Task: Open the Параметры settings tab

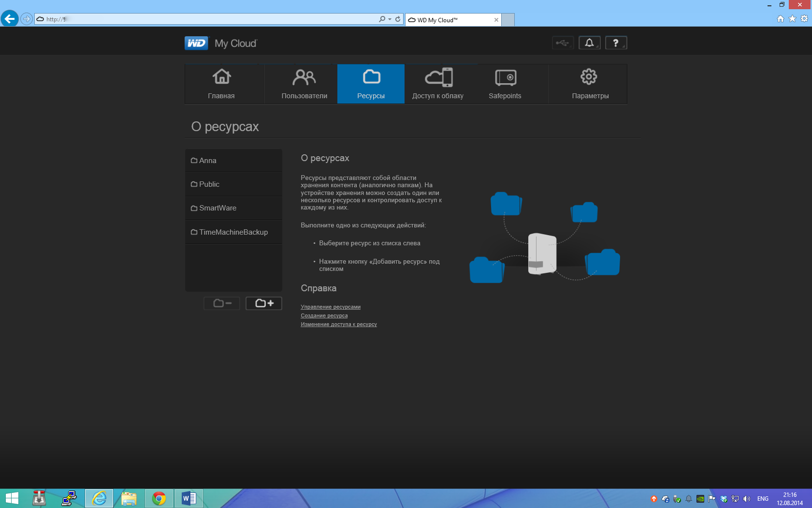Action: click(x=588, y=84)
